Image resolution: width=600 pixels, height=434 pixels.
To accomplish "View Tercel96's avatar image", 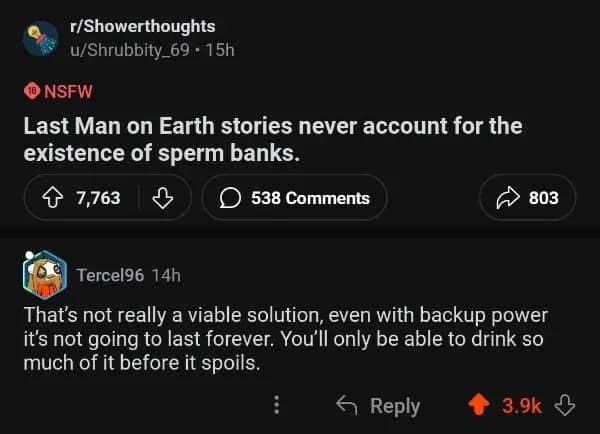I will [x=44, y=274].
